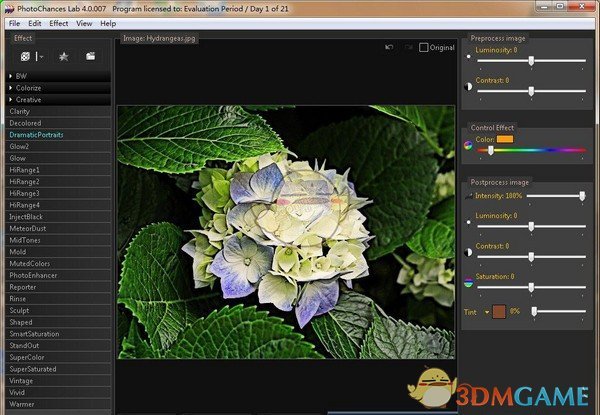Click the random effect dice icon

25,57
